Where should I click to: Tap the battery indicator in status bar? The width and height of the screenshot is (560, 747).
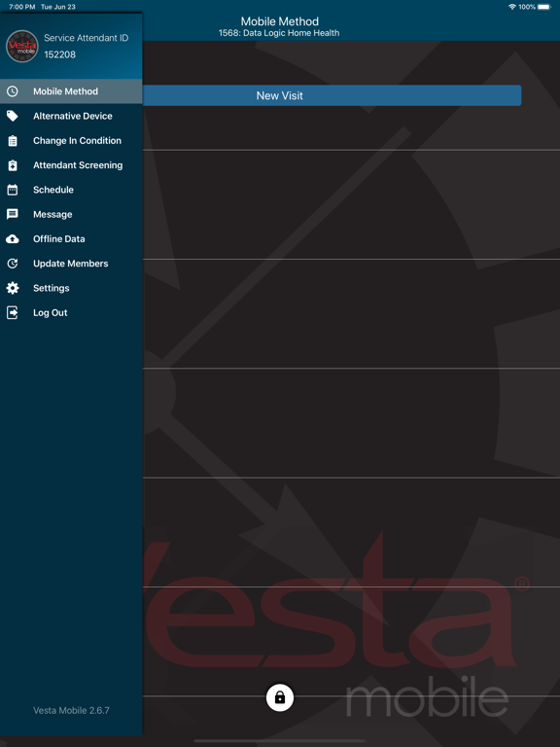[x=544, y=7]
